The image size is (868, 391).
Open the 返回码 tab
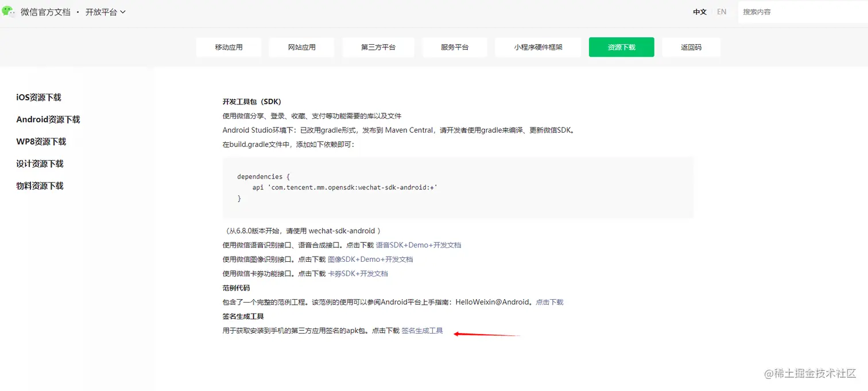[691, 47]
